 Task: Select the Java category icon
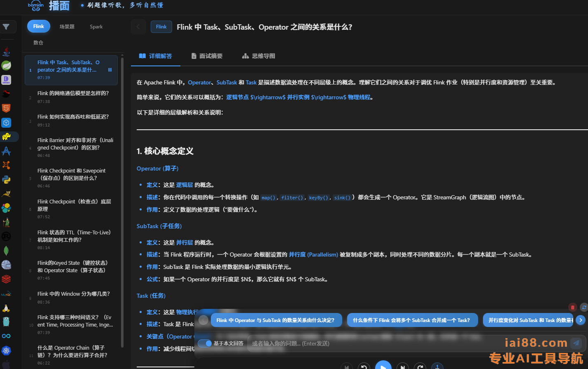point(6,51)
